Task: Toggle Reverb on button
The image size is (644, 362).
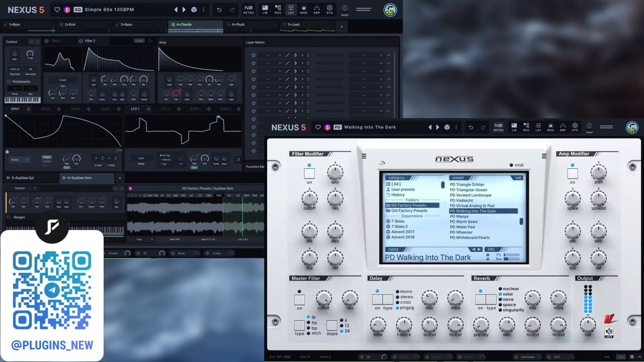Action: click(x=480, y=299)
